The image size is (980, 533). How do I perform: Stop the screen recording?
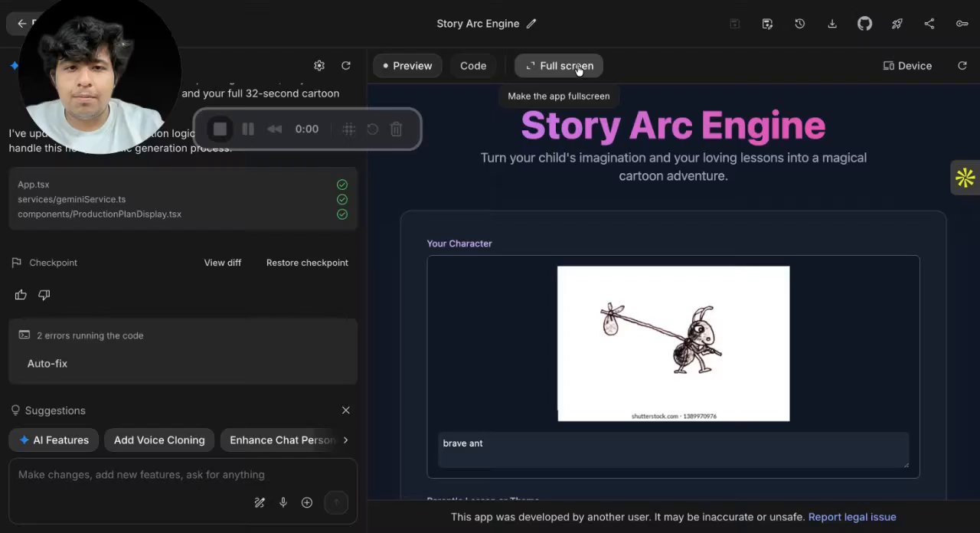click(220, 129)
